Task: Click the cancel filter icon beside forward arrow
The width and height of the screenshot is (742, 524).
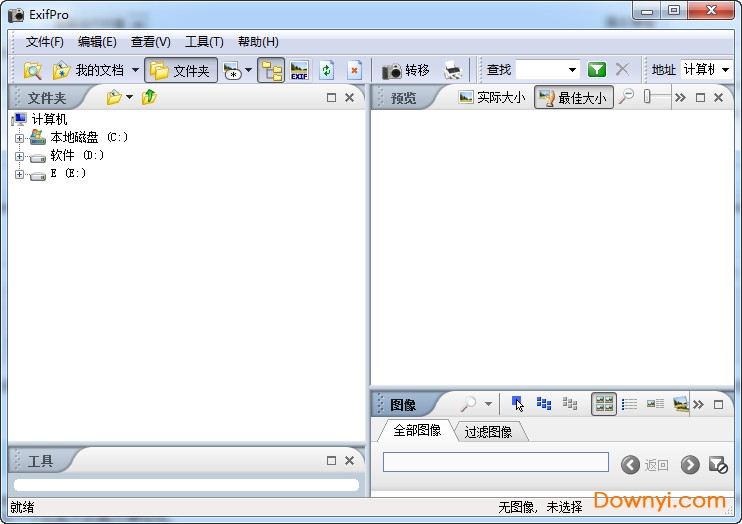Action: pos(717,464)
